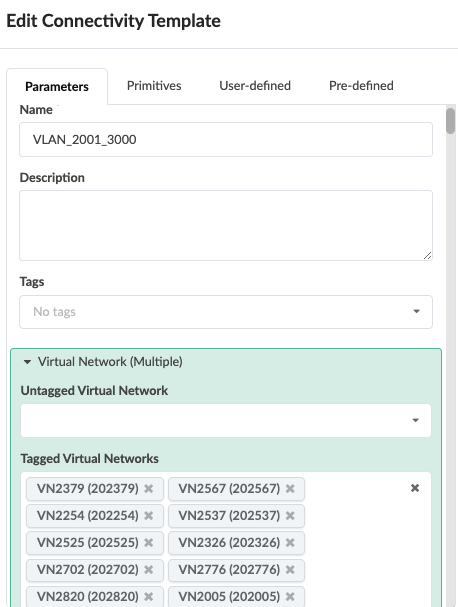
Task: Select the VN2567 (202567) chip text
Action: 229,489
